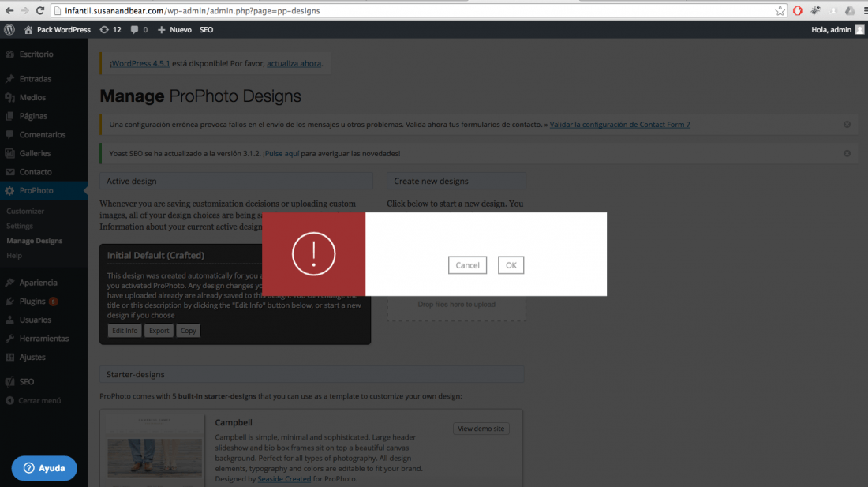The image size is (868, 487).
Task: Open Herramientas in the sidebar
Action: [43, 339]
